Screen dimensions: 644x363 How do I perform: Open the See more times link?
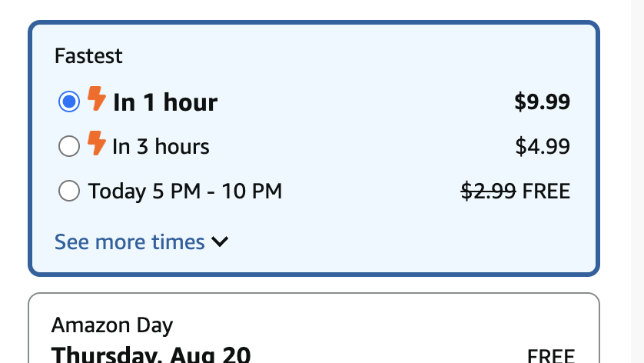tap(129, 241)
